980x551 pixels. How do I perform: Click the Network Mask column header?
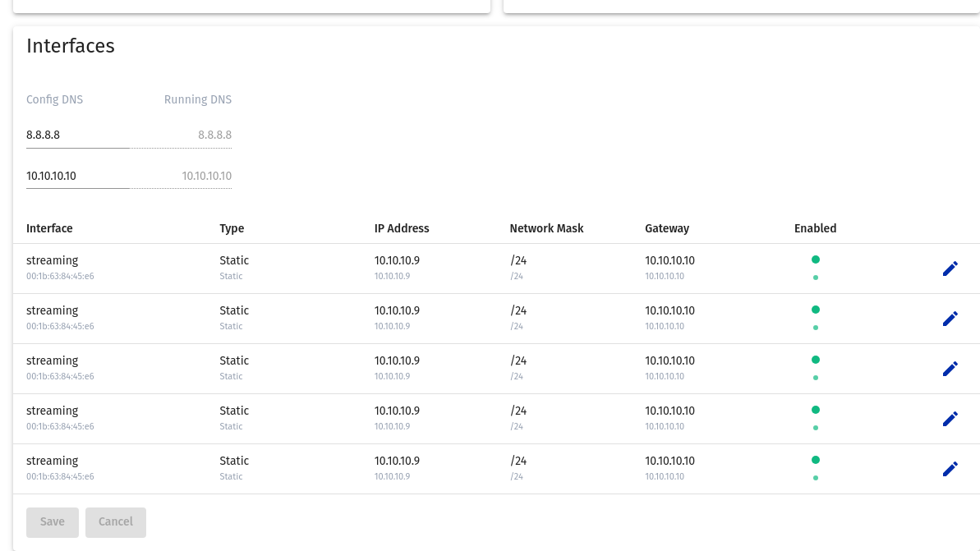coord(546,228)
